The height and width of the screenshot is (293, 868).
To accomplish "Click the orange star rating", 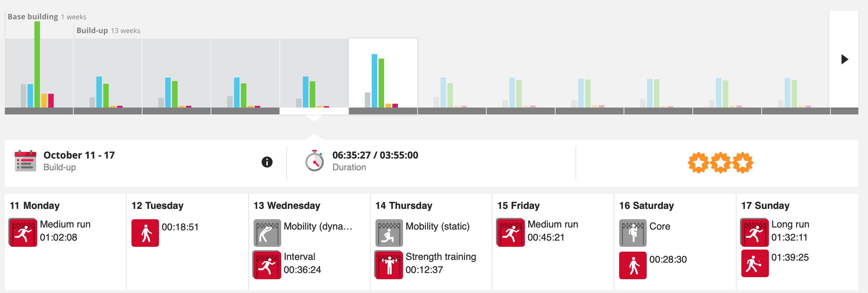I will point(720,162).
